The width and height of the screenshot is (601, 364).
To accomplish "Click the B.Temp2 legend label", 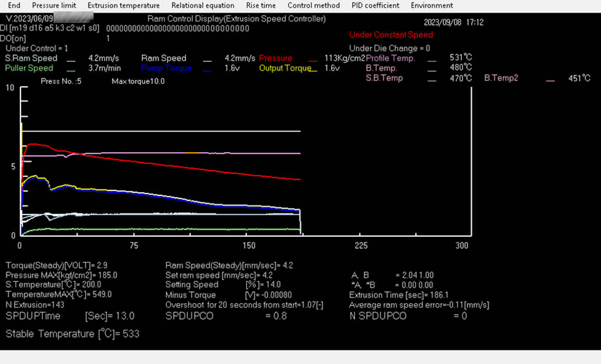I will click(x=501, y=78).
